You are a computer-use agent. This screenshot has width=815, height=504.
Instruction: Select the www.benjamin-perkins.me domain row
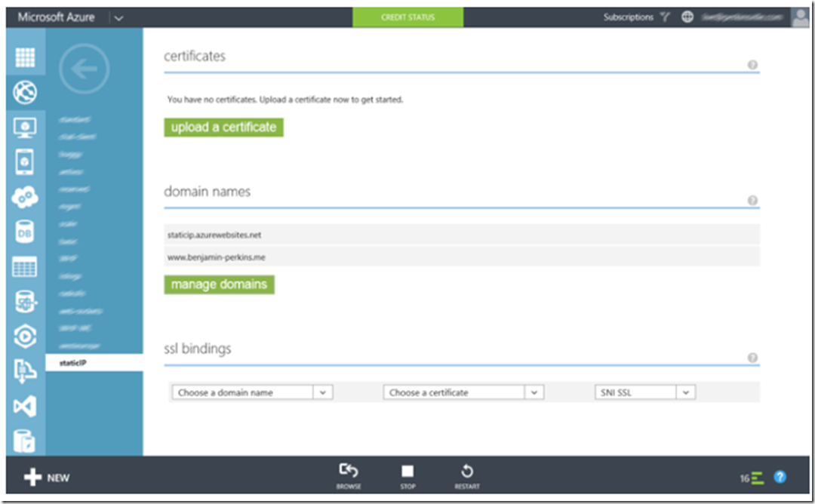point(462,257)
